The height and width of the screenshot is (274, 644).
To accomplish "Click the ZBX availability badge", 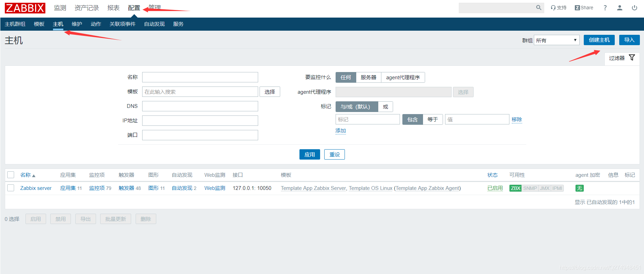I will point(515,188).
